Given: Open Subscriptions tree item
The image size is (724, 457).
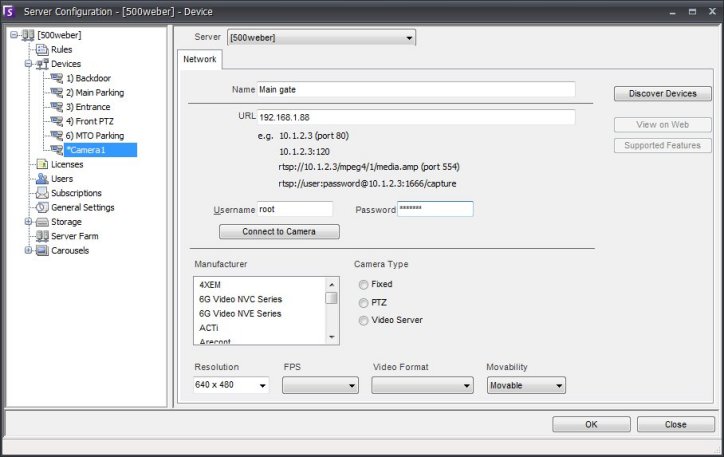Looking at the screenshot, I should coord(76,193).
